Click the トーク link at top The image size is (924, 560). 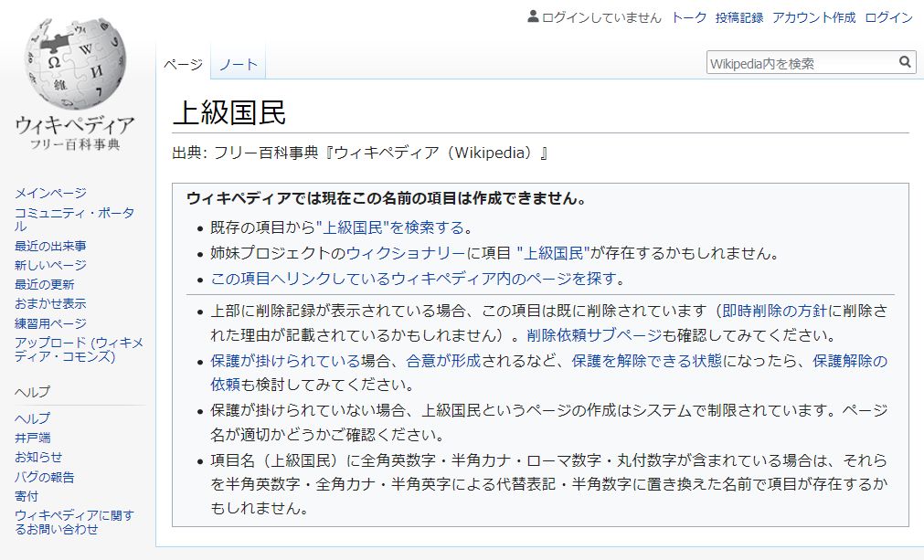pyautogui.click(x=689, y=17)
